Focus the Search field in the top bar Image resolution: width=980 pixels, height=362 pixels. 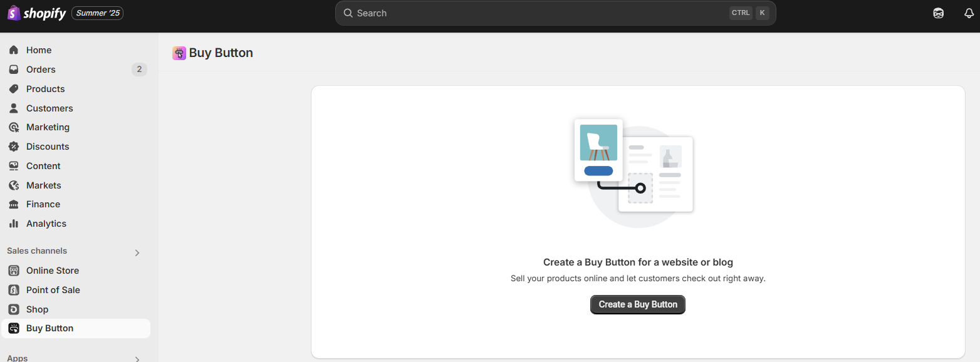pyautogui.click(x=555, y=13)
